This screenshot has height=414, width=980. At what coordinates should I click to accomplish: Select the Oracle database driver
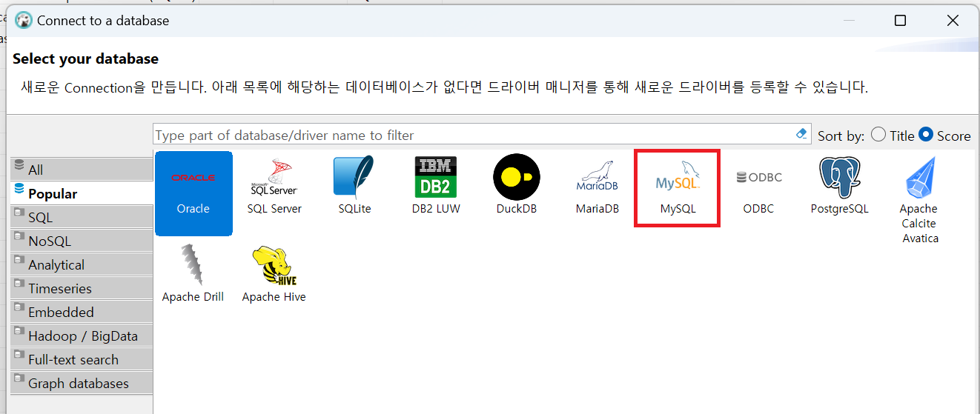click(x=193, y=193)
